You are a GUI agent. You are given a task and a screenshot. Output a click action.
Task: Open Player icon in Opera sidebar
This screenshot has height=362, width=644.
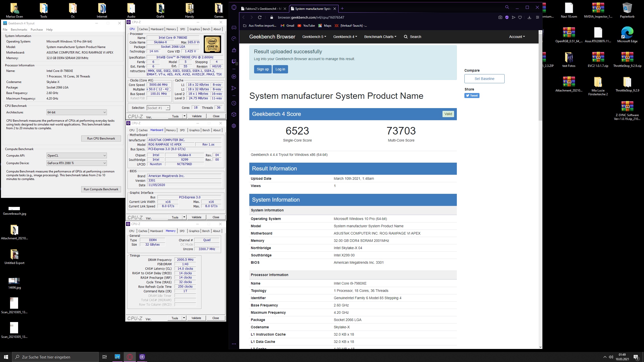click(x=234, y=76)
